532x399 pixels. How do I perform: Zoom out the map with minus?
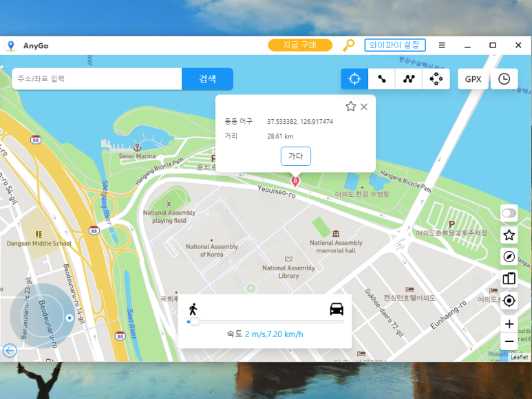509,341
